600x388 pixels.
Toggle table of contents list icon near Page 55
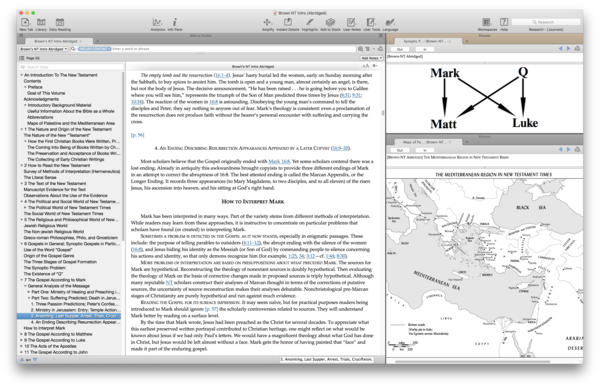point(22,58)
